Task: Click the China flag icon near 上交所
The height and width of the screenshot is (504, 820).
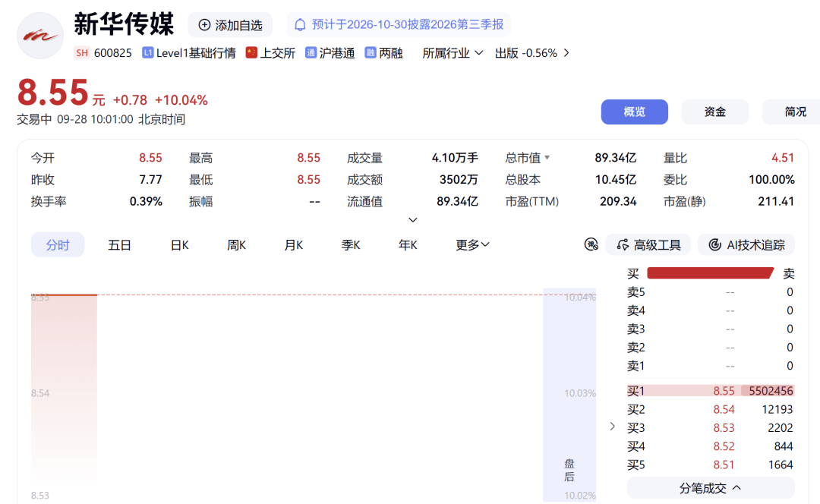Action: [251, 53]
